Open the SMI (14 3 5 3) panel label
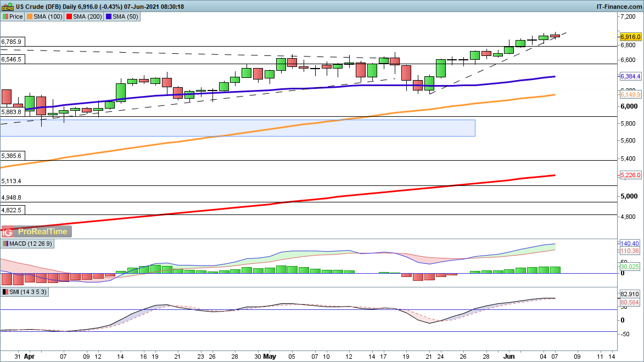This screenshot has height=362, width=644. tap(28, 292)
